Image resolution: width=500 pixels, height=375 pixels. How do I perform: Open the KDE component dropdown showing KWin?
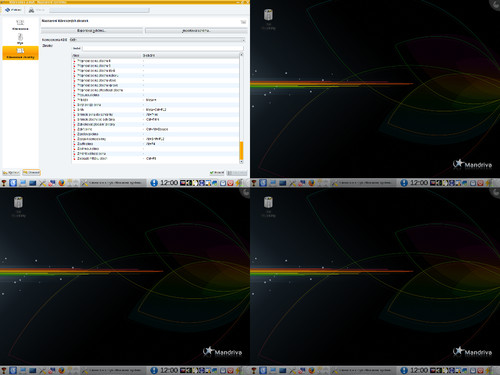157,40
